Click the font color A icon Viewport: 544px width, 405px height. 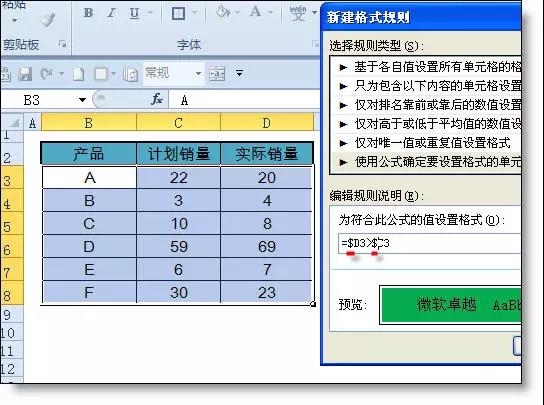click(256, 12)
